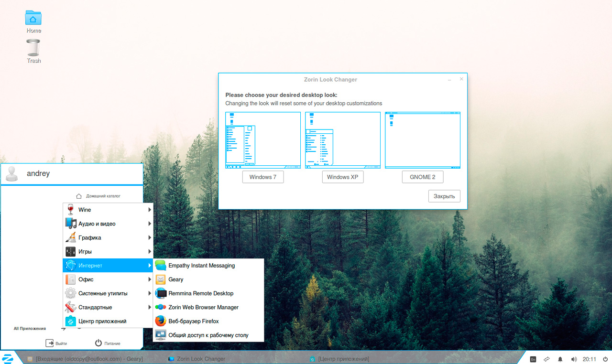Open the network connections tray icon
612x364 pixels.
click(x=546, y=359)
